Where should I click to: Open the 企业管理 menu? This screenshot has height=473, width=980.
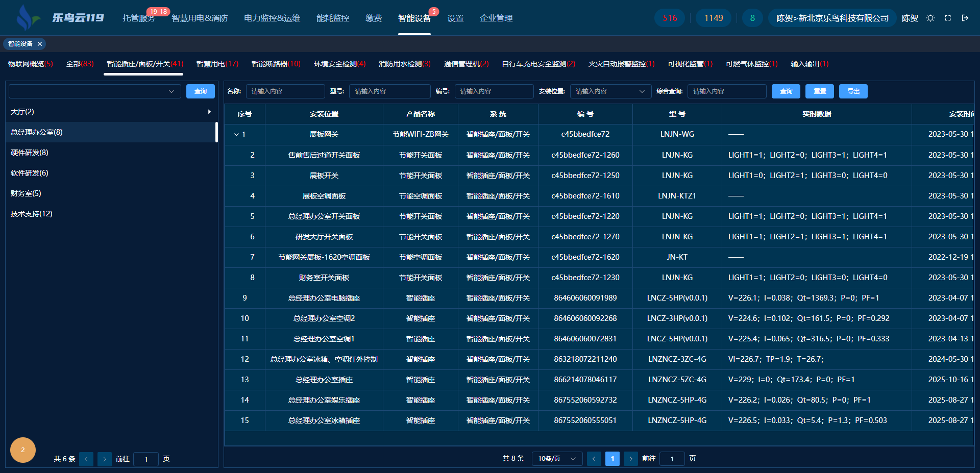[x=496, y=18]
